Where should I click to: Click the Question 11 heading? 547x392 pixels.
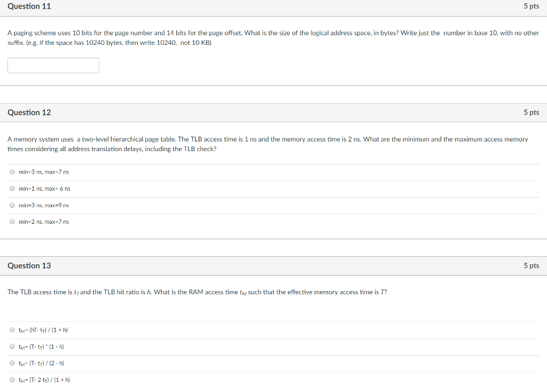(29, 6)
